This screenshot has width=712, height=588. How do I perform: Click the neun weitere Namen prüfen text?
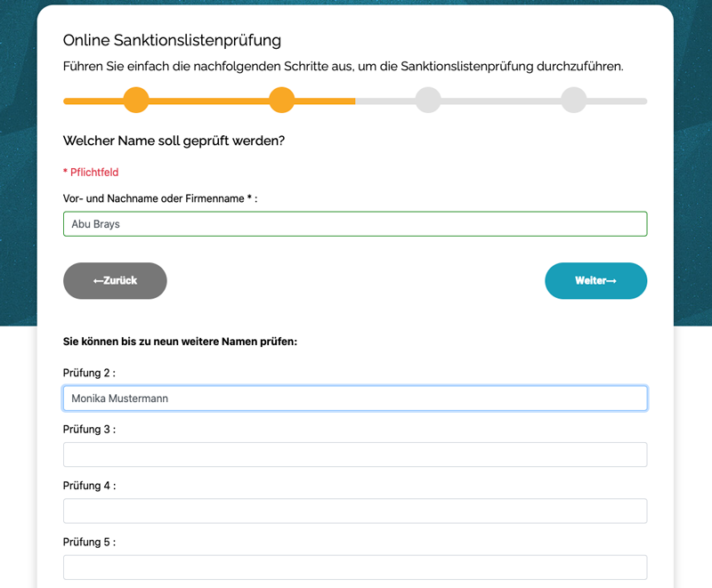(x=225, y=342)
